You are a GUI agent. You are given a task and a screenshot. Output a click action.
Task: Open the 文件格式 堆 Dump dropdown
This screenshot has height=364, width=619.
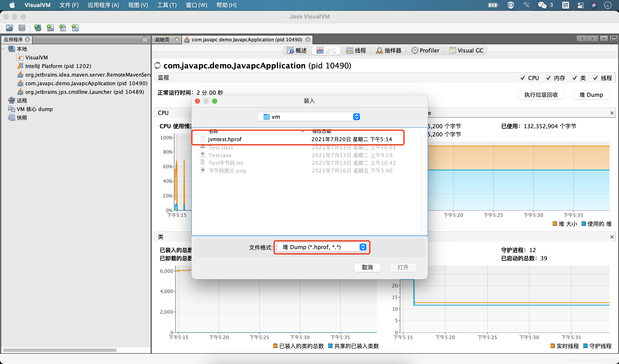pos(322,247)
